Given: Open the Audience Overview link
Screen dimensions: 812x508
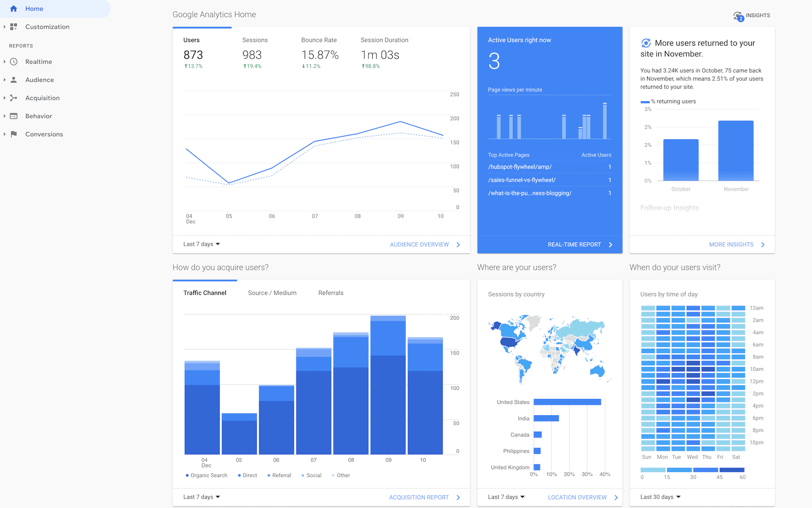Looking at the screenshot, I should pos(419,245).
